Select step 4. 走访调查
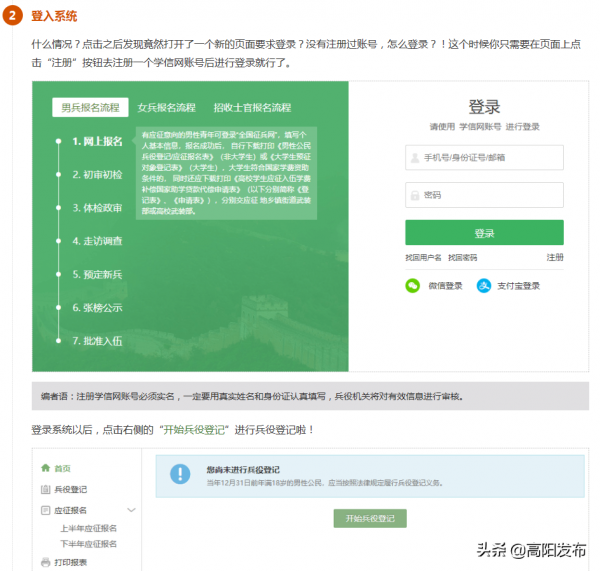The image size is (600, 571). 98,241
